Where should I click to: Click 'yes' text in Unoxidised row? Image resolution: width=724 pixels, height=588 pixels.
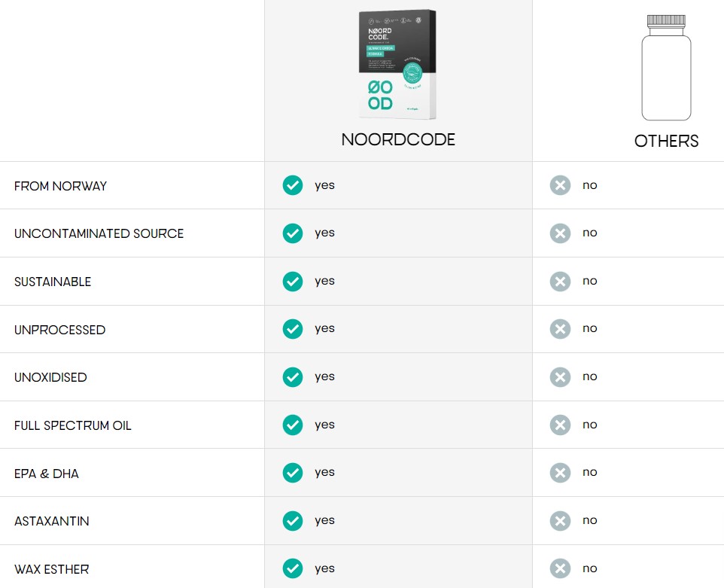324,377
